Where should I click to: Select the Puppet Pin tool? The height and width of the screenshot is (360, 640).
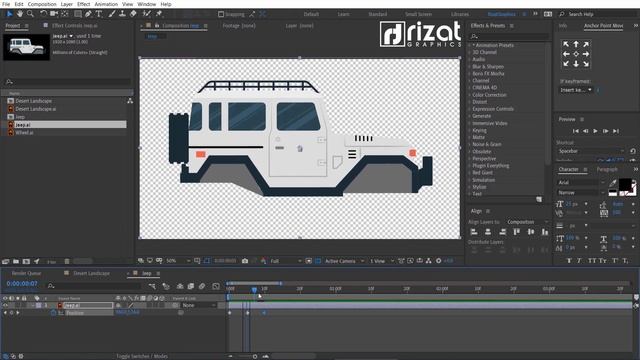(x=159, y=14)
